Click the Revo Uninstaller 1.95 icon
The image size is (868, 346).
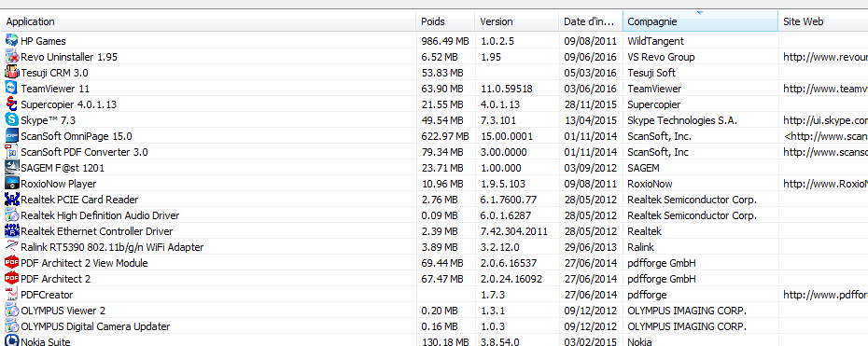point(11,56)
